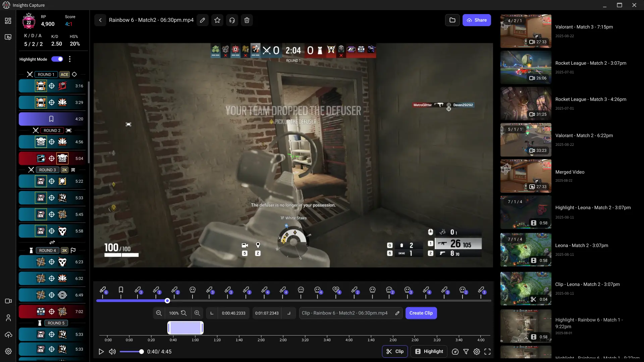The image size is (644, 362).
Task: Click the pencil icon in the clip name field
Action: point(397,313)
